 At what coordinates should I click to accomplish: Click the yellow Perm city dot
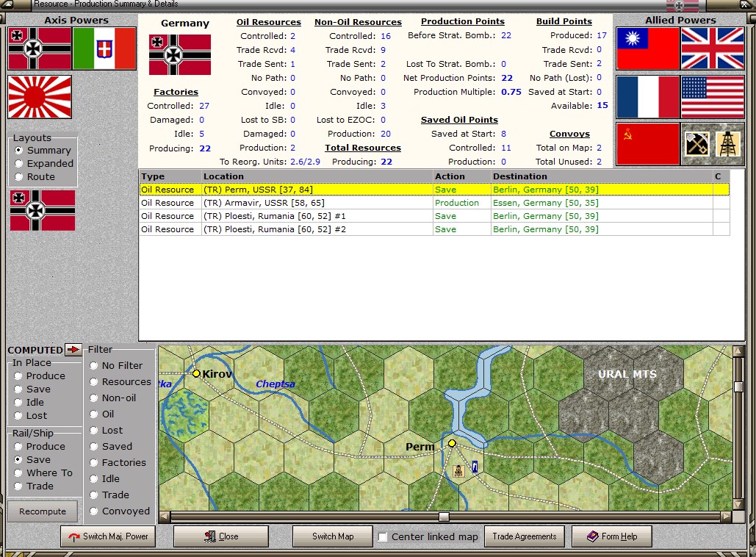pos(452,442)
